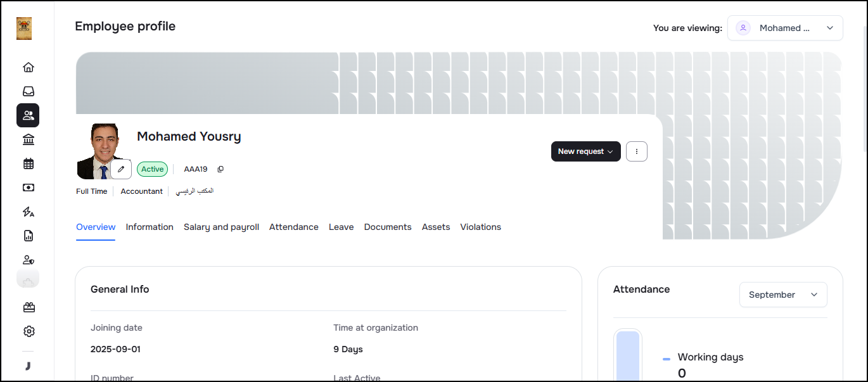The width and height of the screenshot is (868, 382).
Task: Open the Documents tab
Action: coord(388,227)
